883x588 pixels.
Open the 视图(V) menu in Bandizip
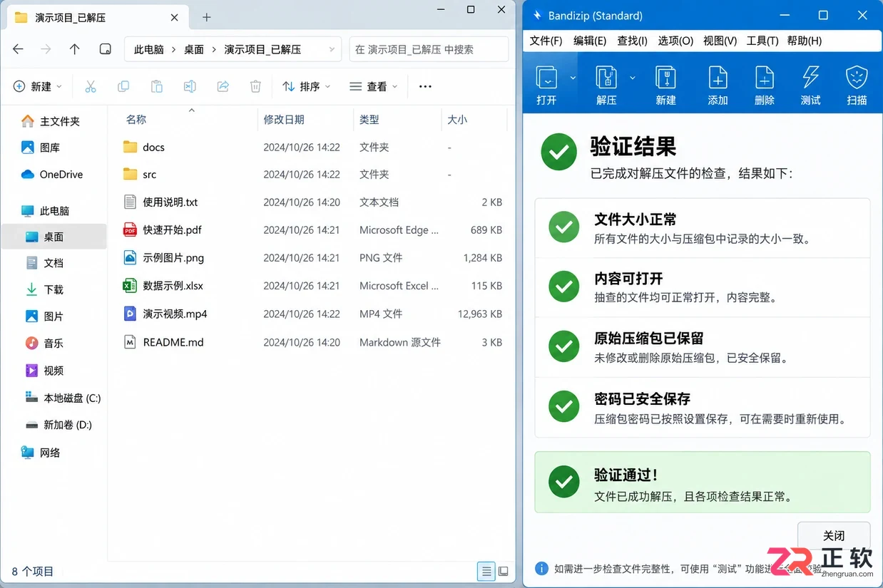tap(720, 41)
